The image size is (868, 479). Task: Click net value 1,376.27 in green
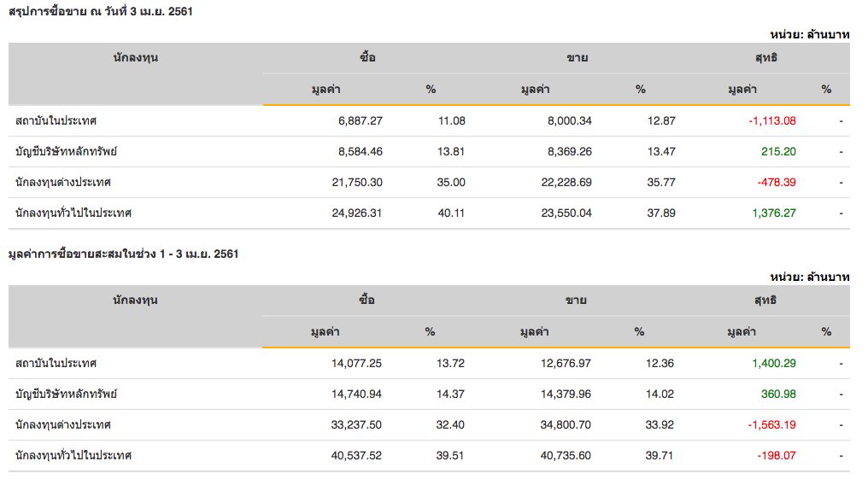click(773, 213)
